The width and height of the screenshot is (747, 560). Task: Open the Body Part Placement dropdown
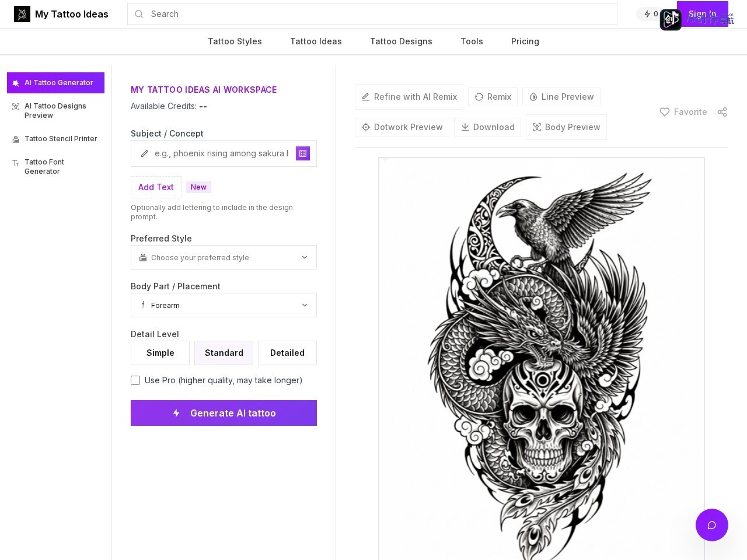(x=224, y=305)
